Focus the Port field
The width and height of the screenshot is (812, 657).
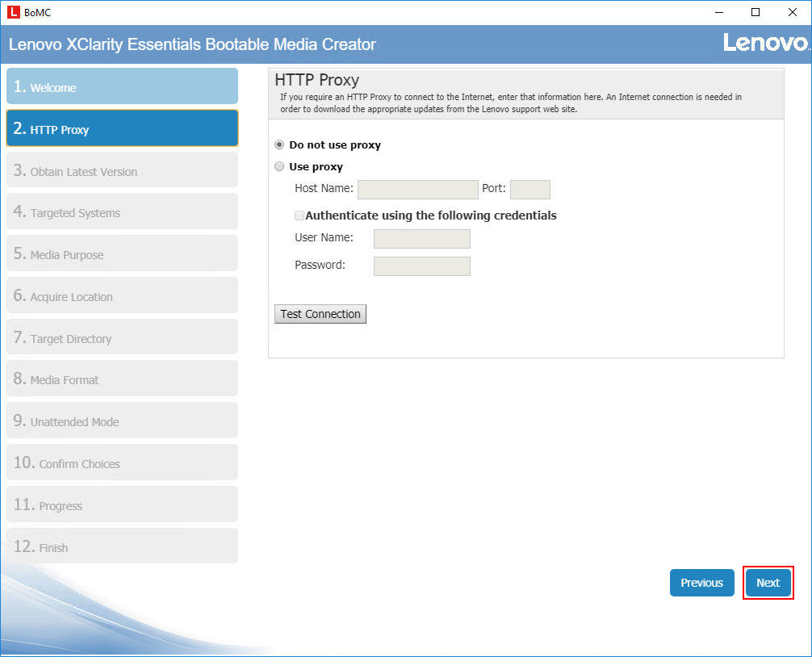[529, 190]
